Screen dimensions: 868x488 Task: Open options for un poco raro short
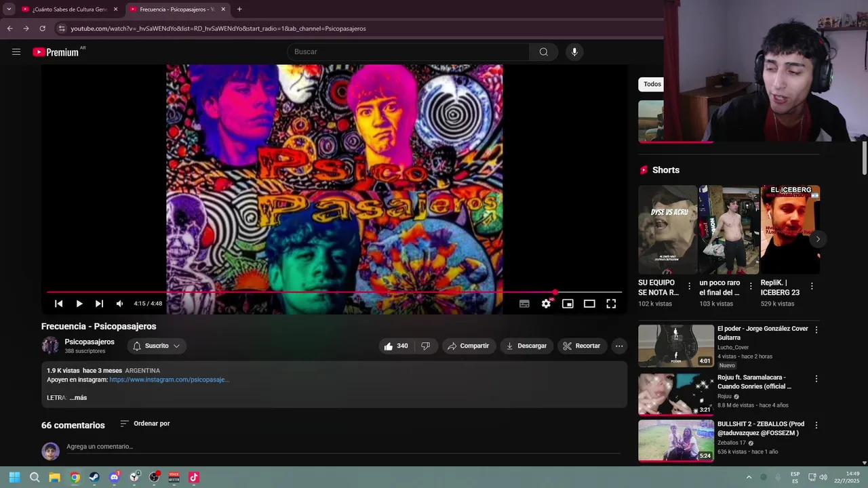(x=751, y=286)
